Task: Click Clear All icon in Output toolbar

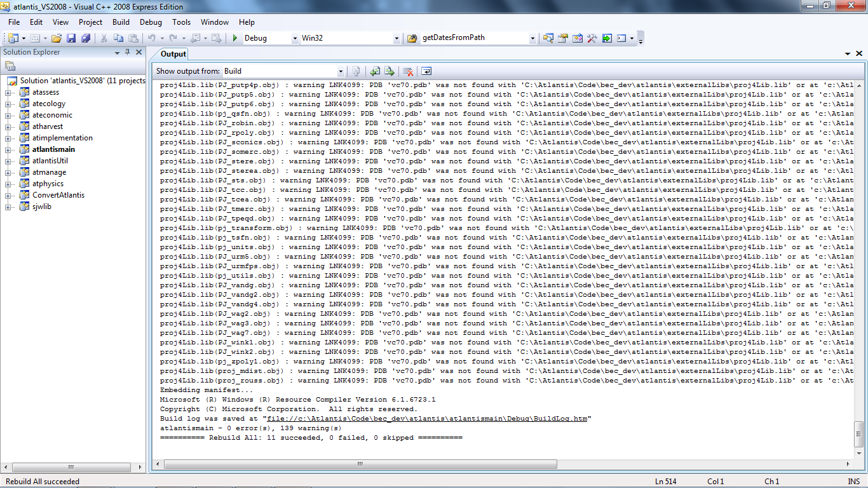Action: point(409,71)
